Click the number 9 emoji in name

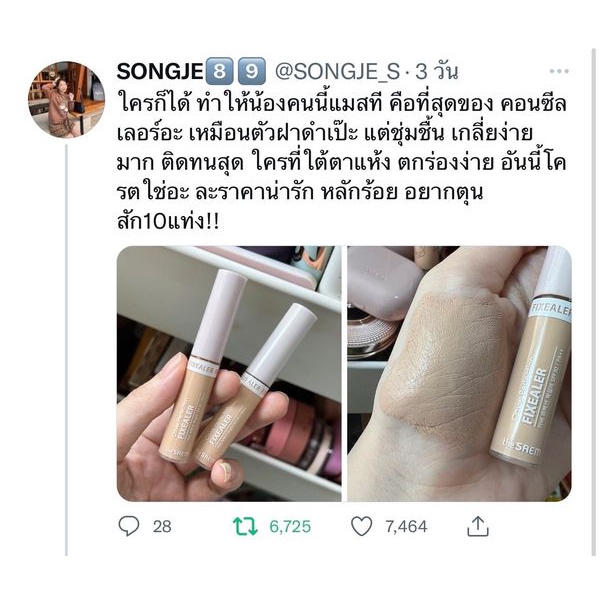(251, 71)
